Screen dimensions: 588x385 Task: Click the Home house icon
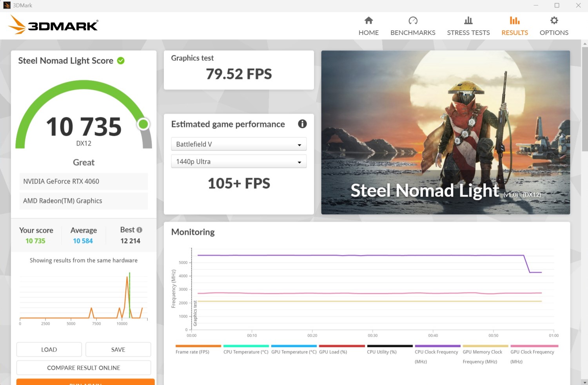[368, 20]
